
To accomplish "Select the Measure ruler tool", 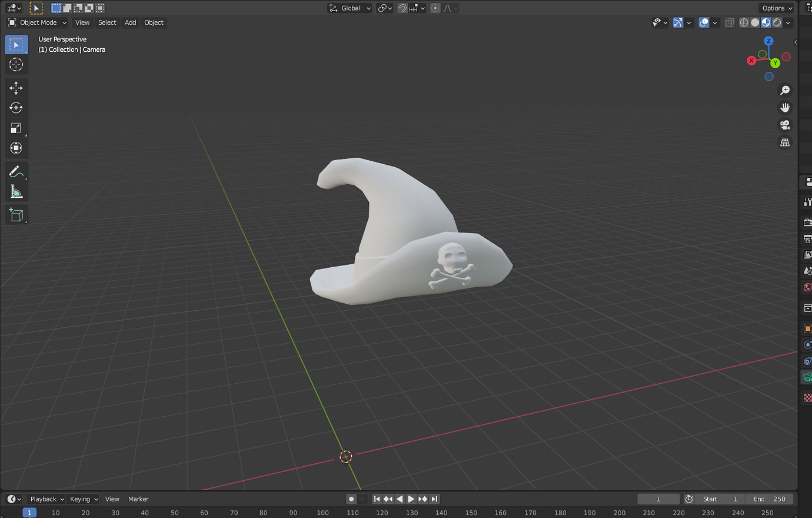I will pyautogui.click(x=16, y=191).
